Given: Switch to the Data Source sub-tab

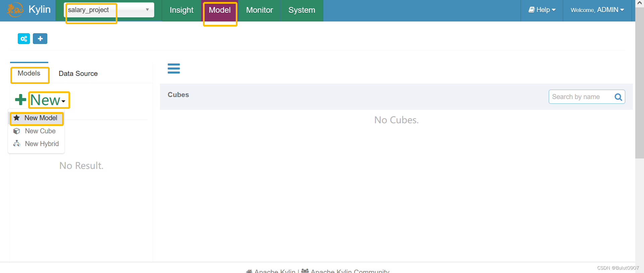Looking at the screenshot, I should pyautogui.click(x=78, y=74).
